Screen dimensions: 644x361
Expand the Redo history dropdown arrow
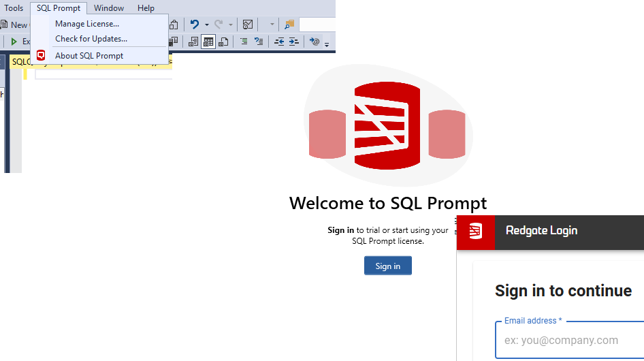tap(231, 25)
